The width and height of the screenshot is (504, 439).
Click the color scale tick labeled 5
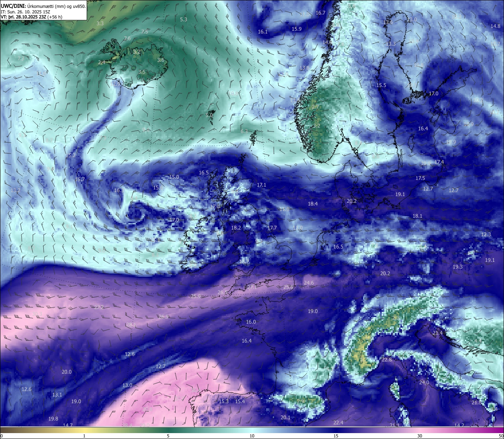[168, 435]
